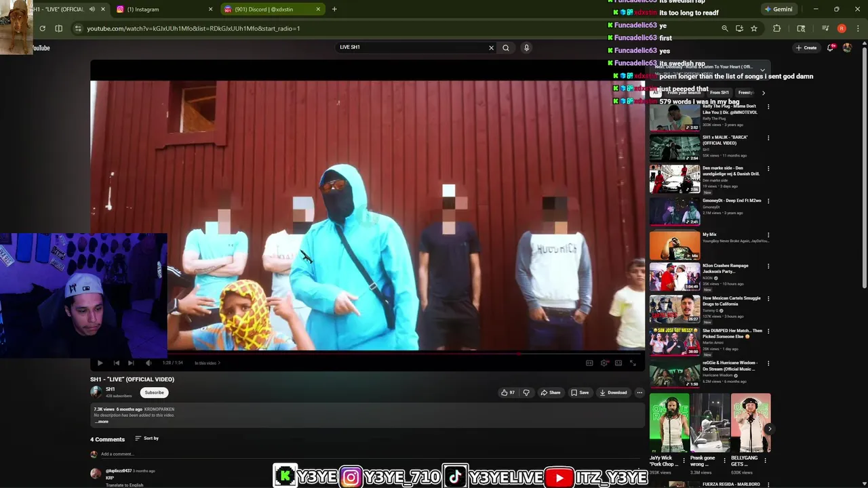
Task: Switch to the Discord @xdxstin tab
Action: pyautogui.click(x=273, y=9)
